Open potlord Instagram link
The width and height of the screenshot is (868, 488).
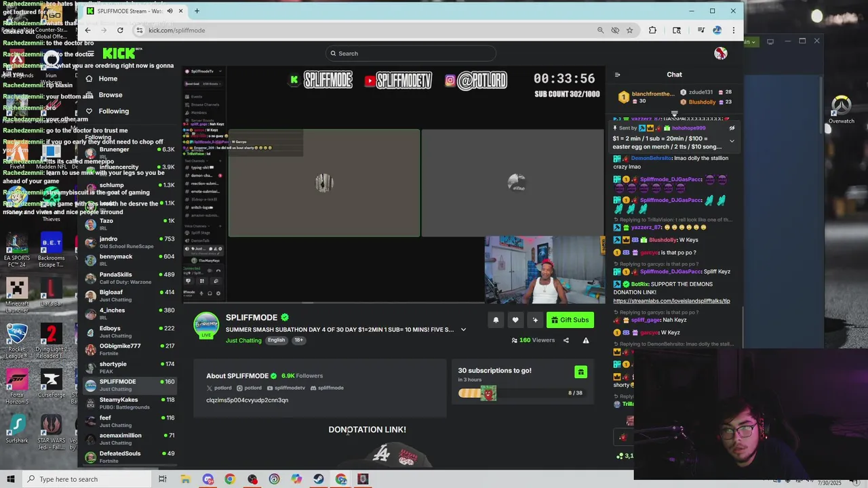[x=249, y=388]
